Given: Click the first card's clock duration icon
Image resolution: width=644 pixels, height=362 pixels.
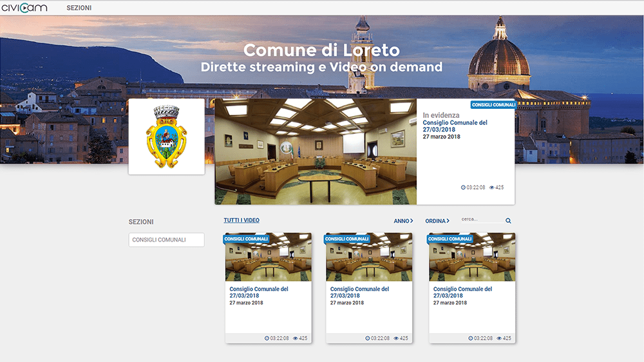Looking at the screenshot, I should pos(267,338).
